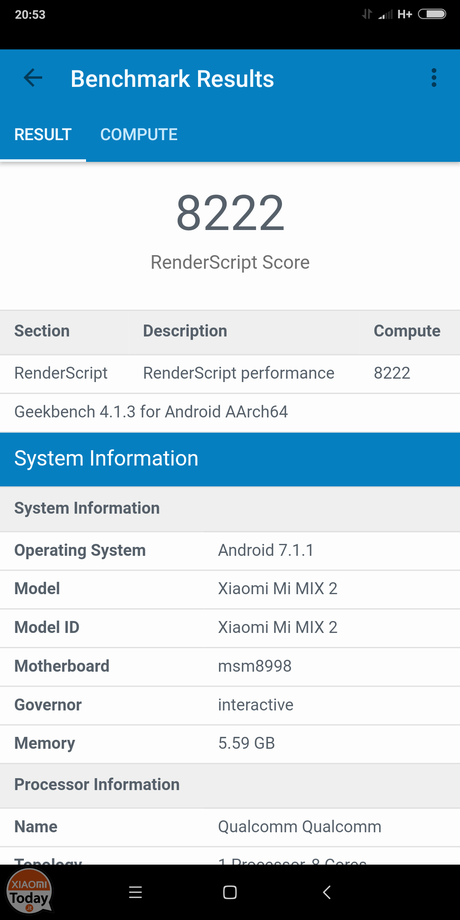Tap the Android home square button
The image size is (460, 920).
click(x=230, y=892)
